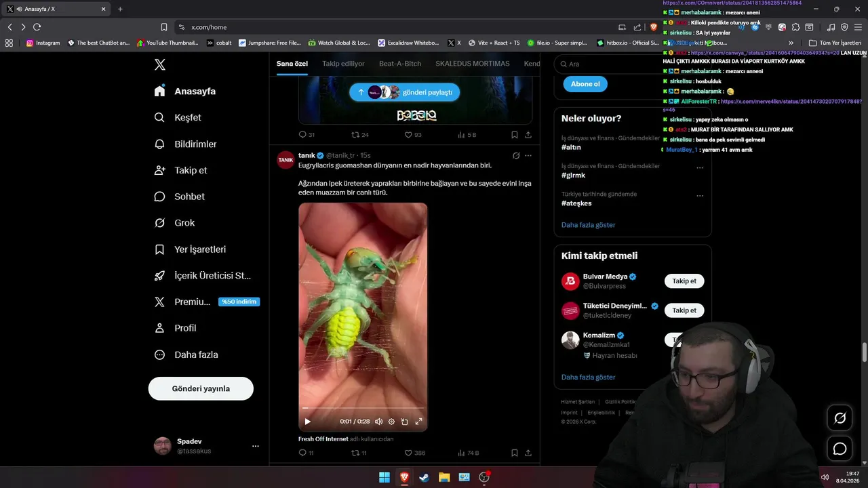Switch to Takip ediliyor tab
868x488 pixels.
tap(343, 64)
